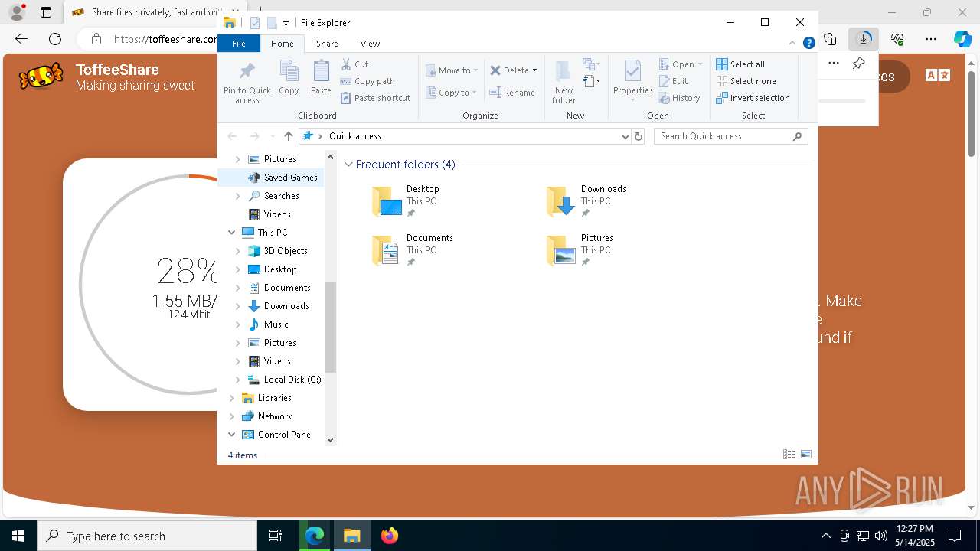
Task: Click Cut in the Clipboard group
Action: pyautogui.click(x=354, y=64)
